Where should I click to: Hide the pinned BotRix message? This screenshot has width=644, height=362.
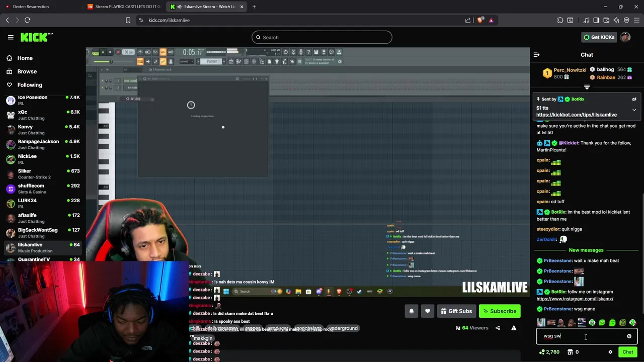click(x=634, y=100)
